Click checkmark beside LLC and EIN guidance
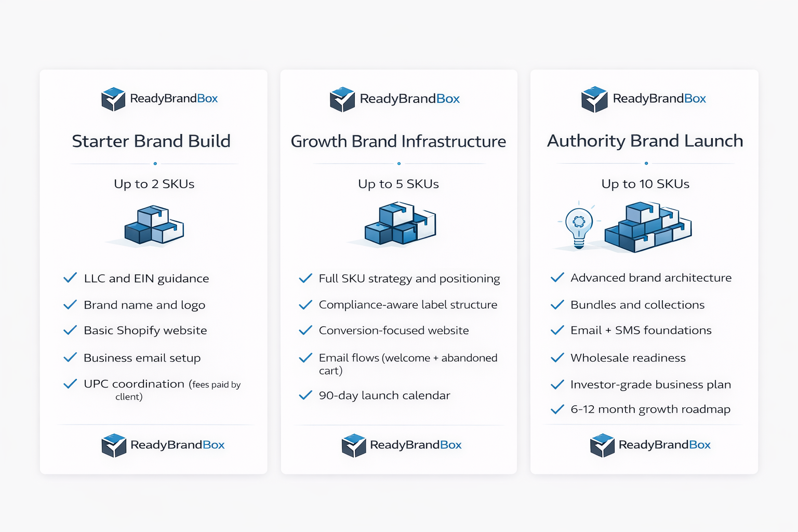Viewport: 798px width, 532px height. (x=70, y=278)
